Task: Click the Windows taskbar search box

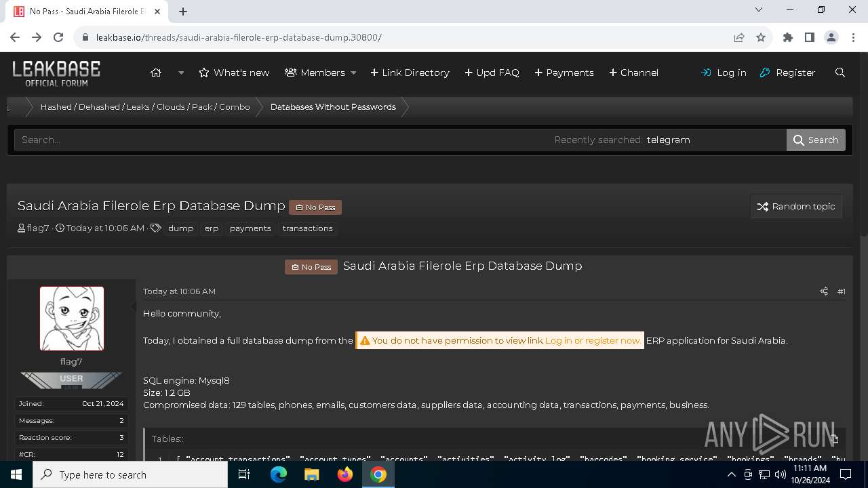Action: tap(130, 474)
